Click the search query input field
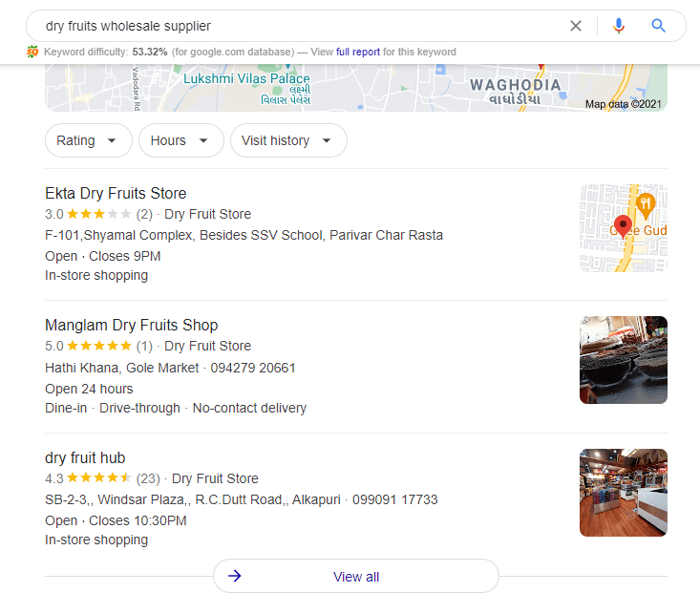Image resolution: width=700 pixels, height=593 pixels. click(x=304, y=26)
